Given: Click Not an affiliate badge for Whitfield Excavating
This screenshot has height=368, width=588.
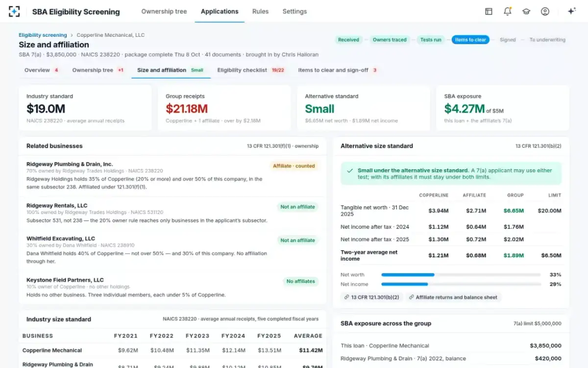Looking at the screenshot, I should pyautogui.click(x=297, y=240).
